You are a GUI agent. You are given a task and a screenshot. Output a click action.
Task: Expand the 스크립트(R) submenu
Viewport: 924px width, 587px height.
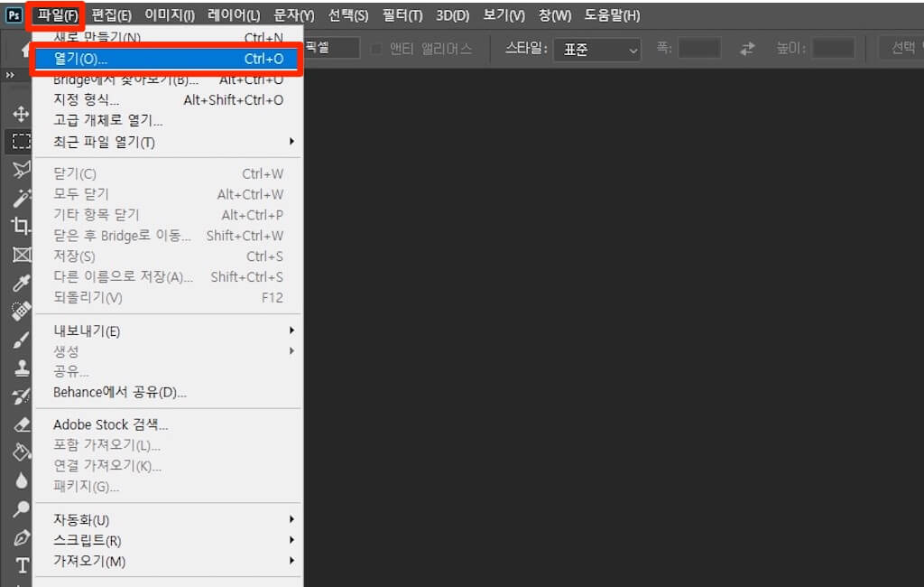pos(167,540)
